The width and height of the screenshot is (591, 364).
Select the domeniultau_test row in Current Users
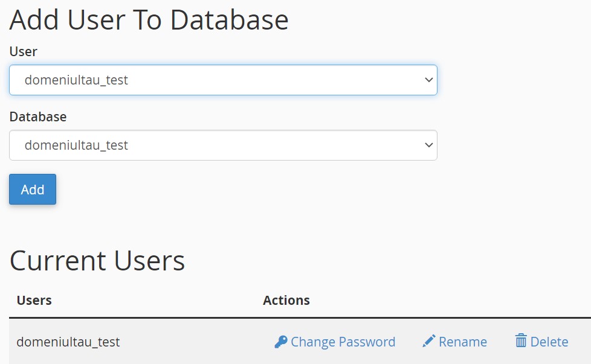[300, 342]
